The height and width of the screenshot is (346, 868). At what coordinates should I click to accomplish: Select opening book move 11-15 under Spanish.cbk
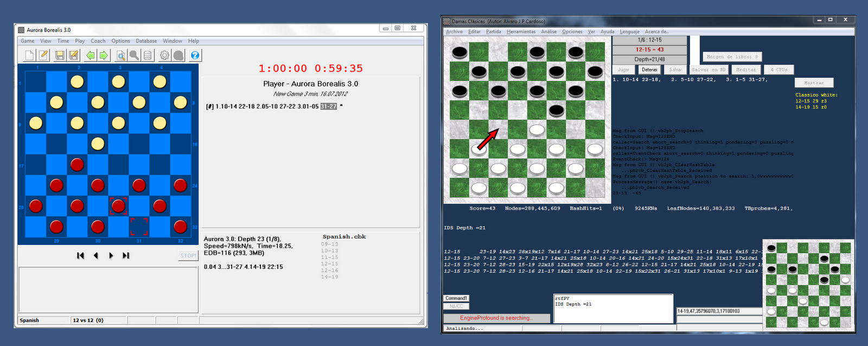coord(329,257)
